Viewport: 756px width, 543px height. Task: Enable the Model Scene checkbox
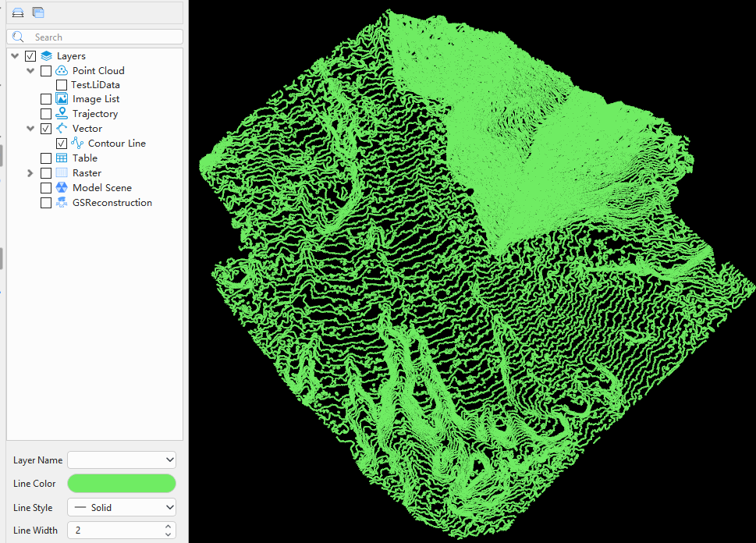pyautogui.click(x=46, y=188)
